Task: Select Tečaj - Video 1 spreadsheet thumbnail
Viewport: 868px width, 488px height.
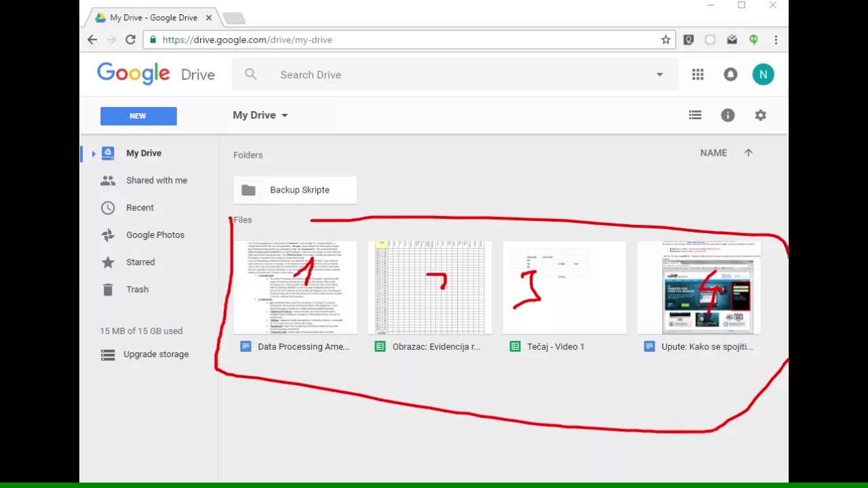Action: tap(564, 287)
